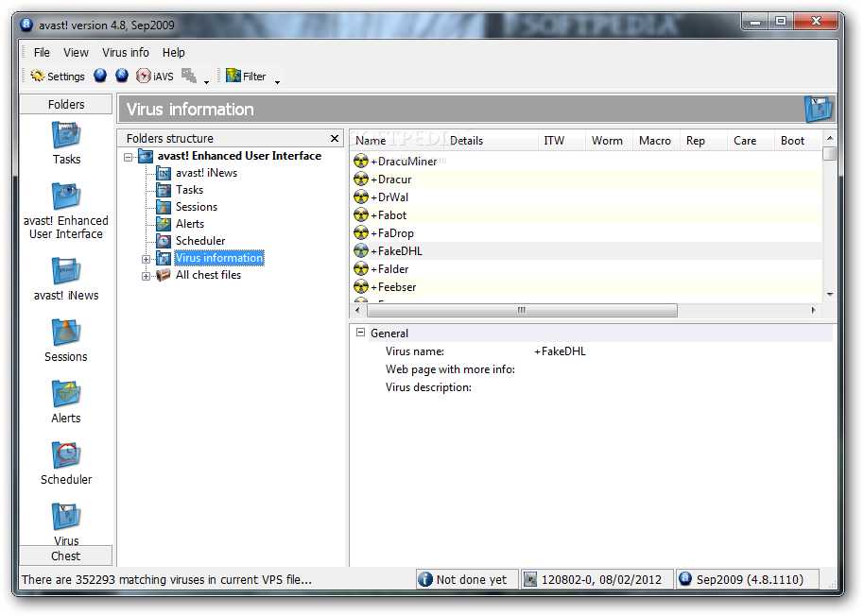
Task: Select Virus information in folder tree
Action: 219,258
